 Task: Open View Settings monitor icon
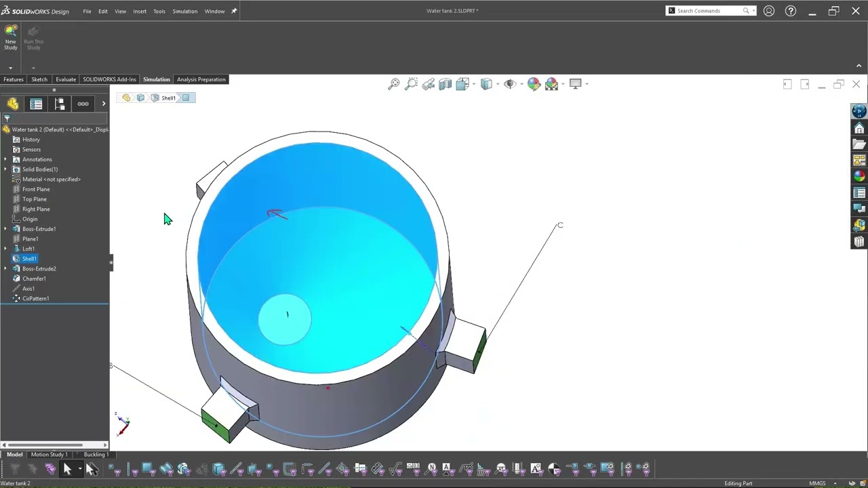575,84
